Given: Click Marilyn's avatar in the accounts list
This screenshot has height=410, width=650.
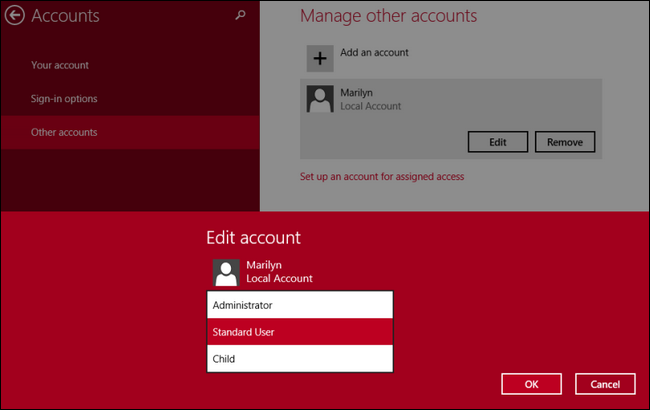Looking at the screenshot, I should tap(320, 98).
